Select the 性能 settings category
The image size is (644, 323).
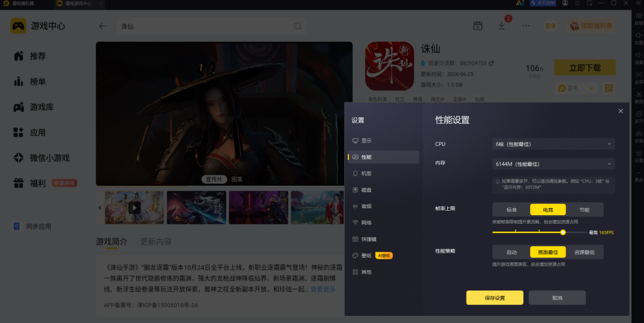pyautogui.click(x=383, y=157)
